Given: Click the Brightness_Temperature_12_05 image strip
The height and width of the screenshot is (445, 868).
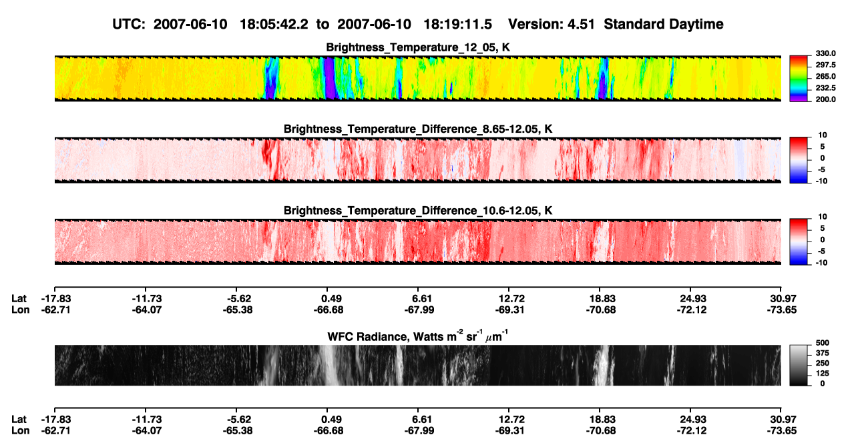Looking at the screenshot, I should (417, 78).
